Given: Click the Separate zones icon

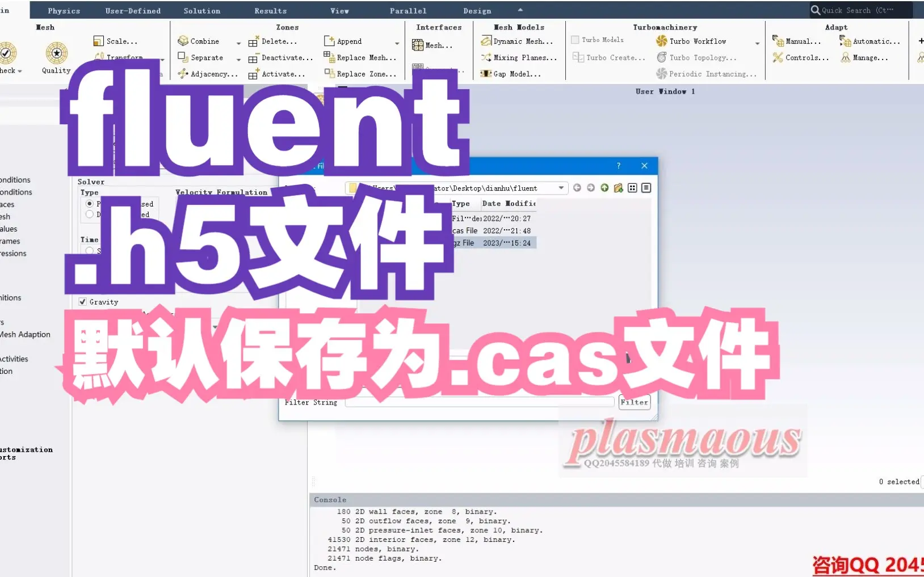Looking at the screenshot, I should (183, 57).
